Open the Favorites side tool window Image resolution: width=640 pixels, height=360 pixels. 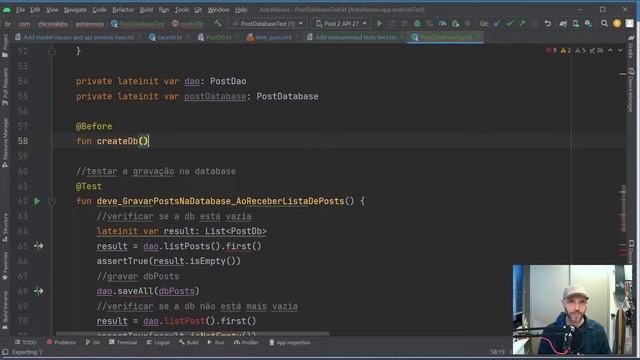[5, 266]
